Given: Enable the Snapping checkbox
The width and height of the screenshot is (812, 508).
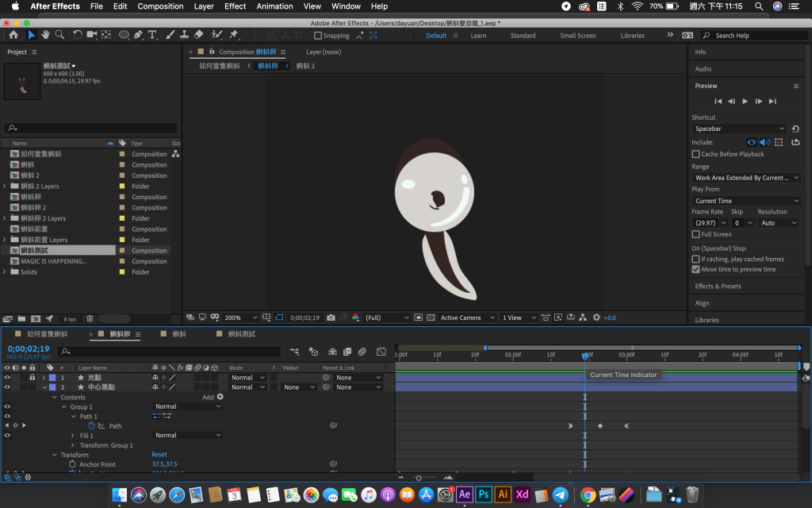Looking at the screenshot, I should coord(318,36).
